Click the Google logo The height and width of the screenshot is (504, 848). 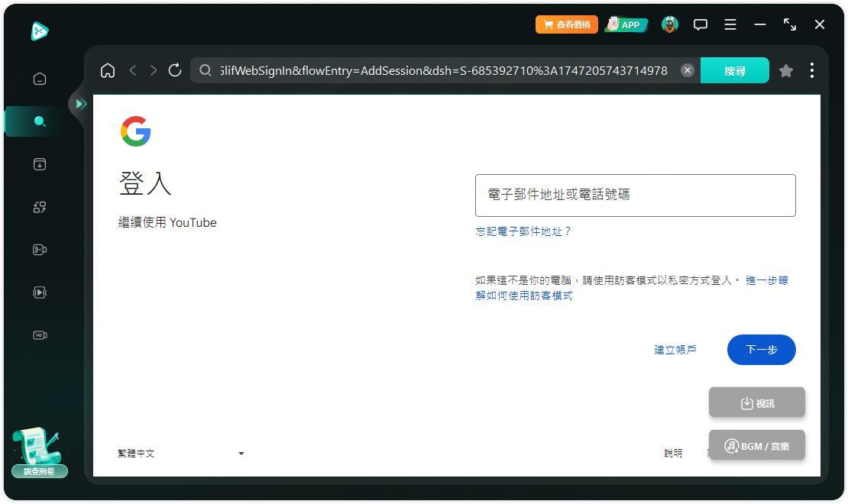(136, 131)
